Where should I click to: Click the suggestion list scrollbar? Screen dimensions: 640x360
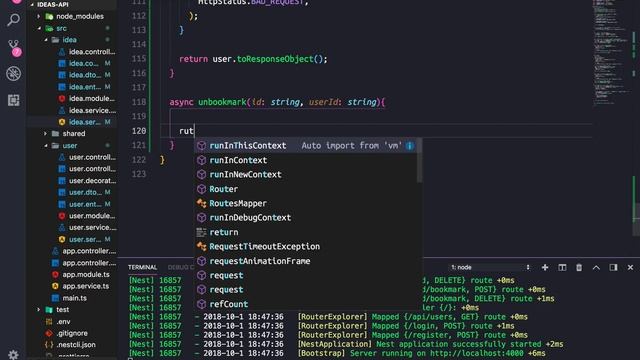click(x=419, y=161)
